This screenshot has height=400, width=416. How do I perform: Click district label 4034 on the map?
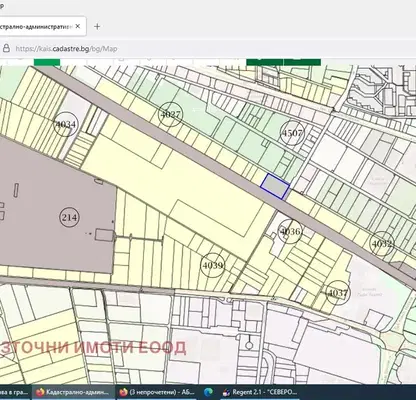coord(66,124)
